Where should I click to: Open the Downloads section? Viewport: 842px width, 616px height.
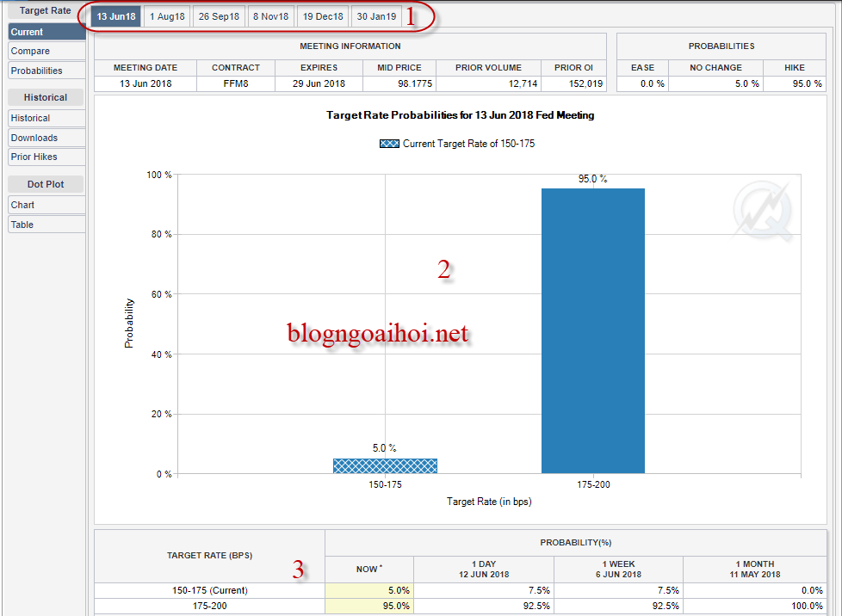[x=46, y=138]
